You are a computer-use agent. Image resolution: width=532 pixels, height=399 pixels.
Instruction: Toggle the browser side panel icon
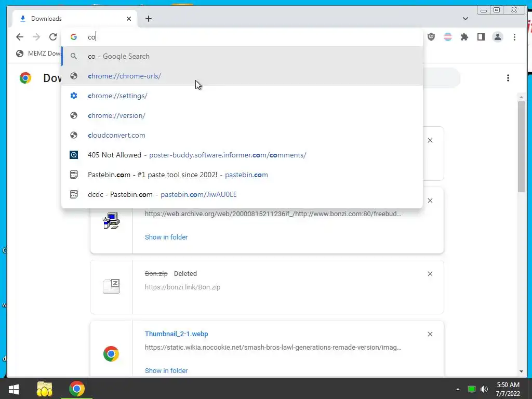pos(481,37)
